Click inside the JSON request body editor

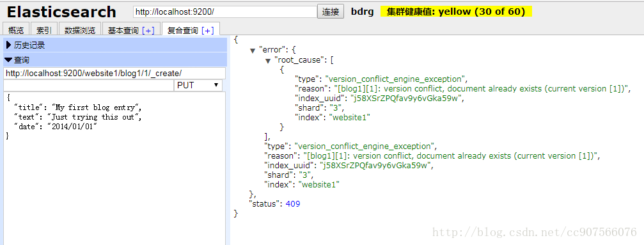[114, 168]
